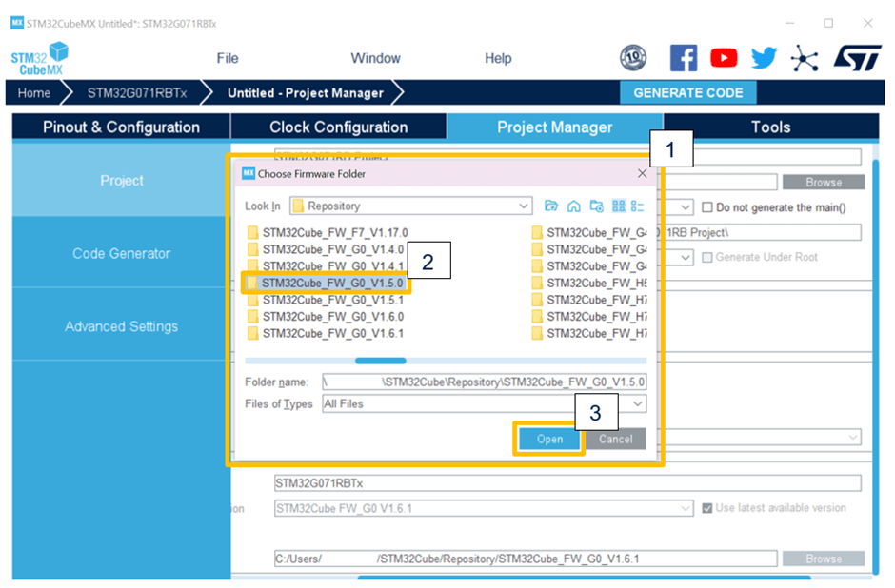Select folder STM32Cube_FW_G0_V1.5.1
Screen dimensions: 895x588
point(326,300)
